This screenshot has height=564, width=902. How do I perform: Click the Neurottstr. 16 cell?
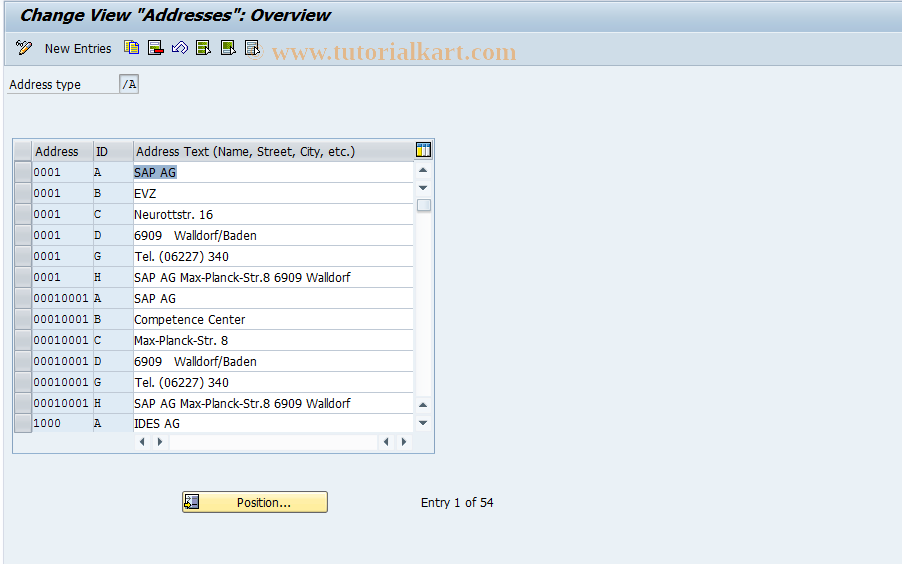point(273,214)
